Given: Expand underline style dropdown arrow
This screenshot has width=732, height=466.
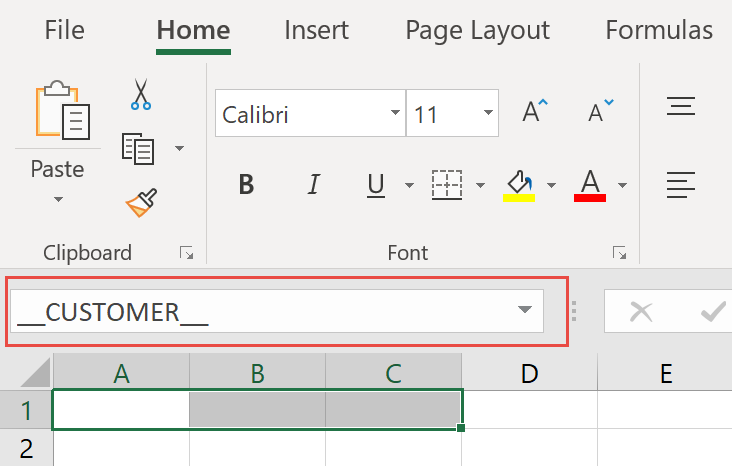Looking at the screenshot, I should click(x=409, y=185).
